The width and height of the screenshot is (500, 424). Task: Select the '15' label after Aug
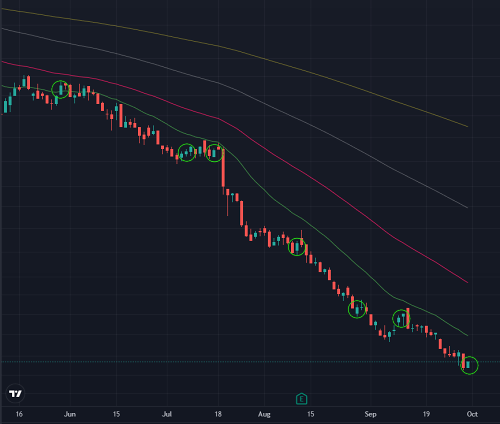pos(310,414)
